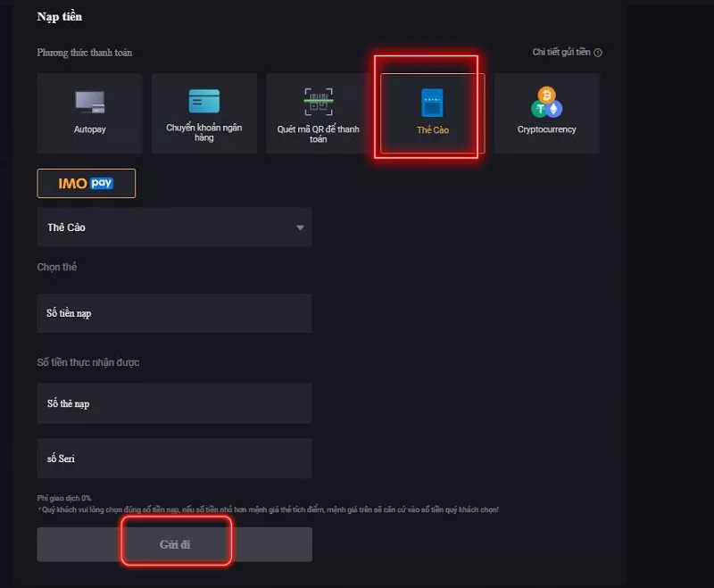714x588 pixels.
Task: Click the Nạp tiền heading
Action: [x=60, y=17]
